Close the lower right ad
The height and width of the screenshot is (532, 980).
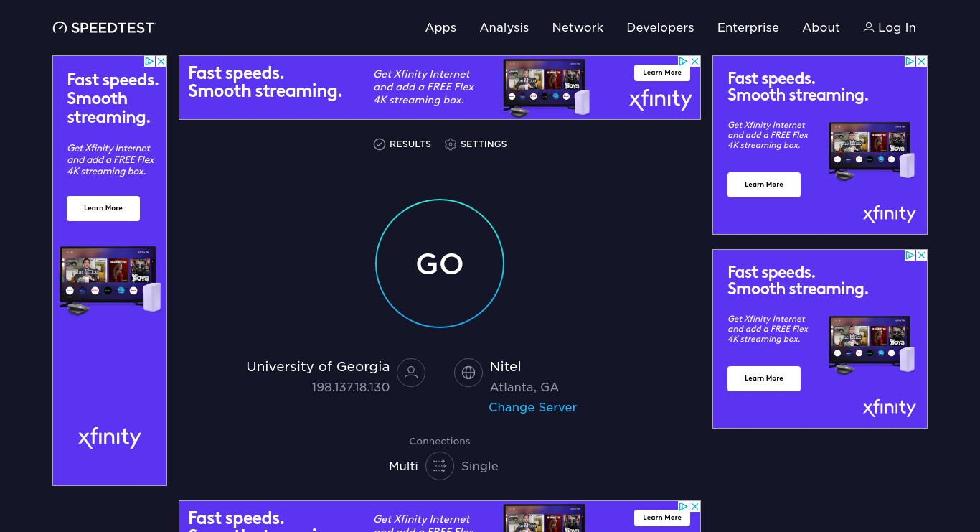pyautogui.click(x=922, y=256)
